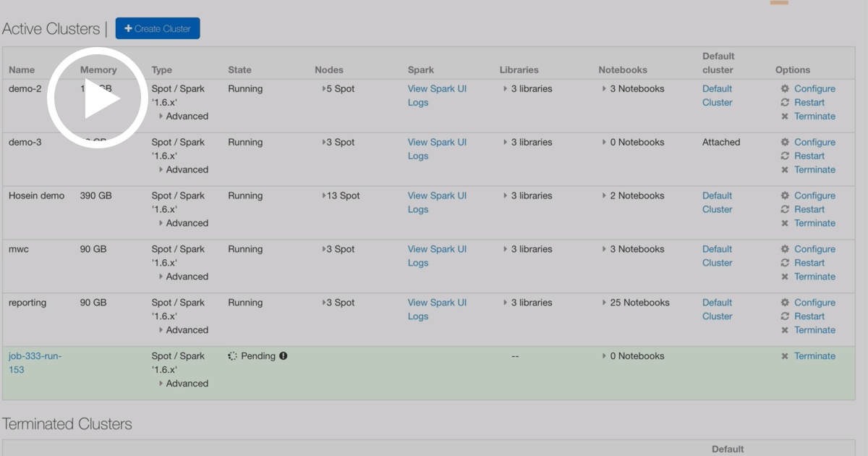Screen dimensions: 868x456
Task: Click the terminate X icon for job-333-run-153
Action: [x=785, y=357]
